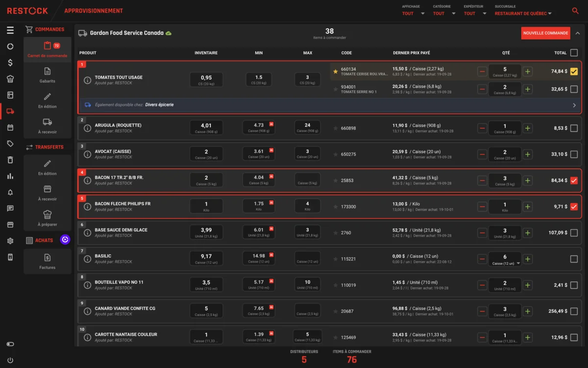Image resolution: width=588 pixels, height=368 pixels.
Task: Uncheck the Bacon Fleche Philips checkbox
Action: 574,207
